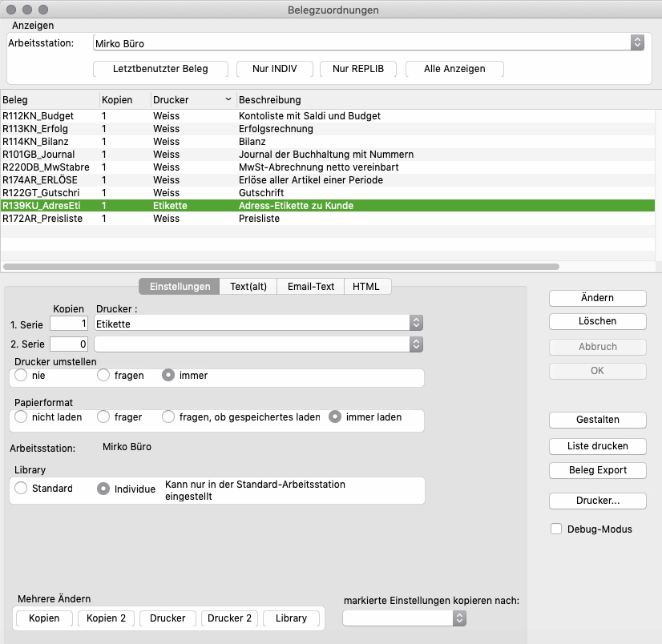Switch to the Text(alt) tab
The image size is (662, 644).
(248, 287)
